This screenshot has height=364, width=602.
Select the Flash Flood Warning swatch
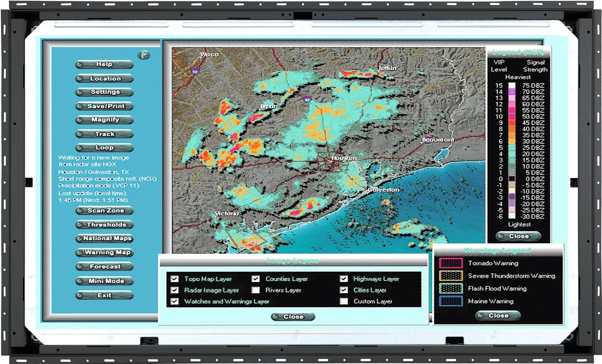tap(451, 289)
